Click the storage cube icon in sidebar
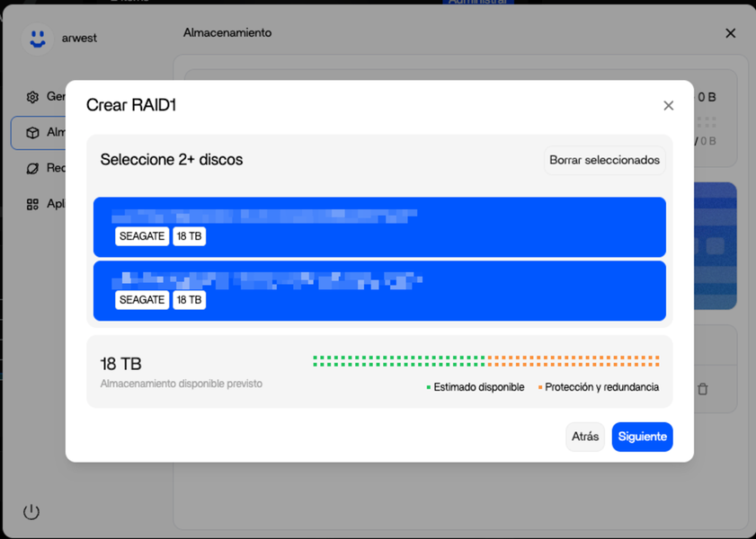This screenshot has height=539, width=756. pos(32,133)
